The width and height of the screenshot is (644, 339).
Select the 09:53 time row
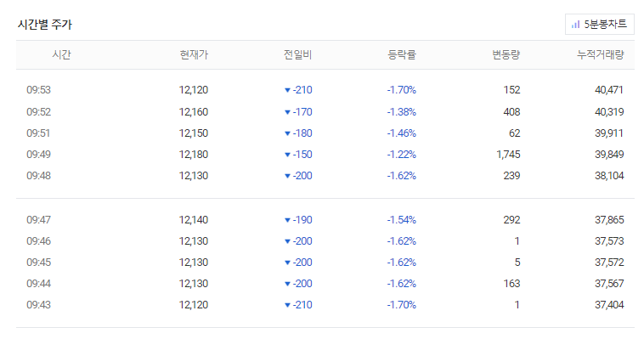pyautogui.click(x=325, y=89)
